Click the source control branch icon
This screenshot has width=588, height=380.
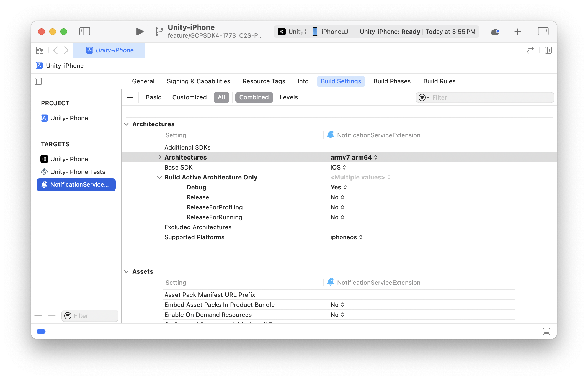(159, 32)
